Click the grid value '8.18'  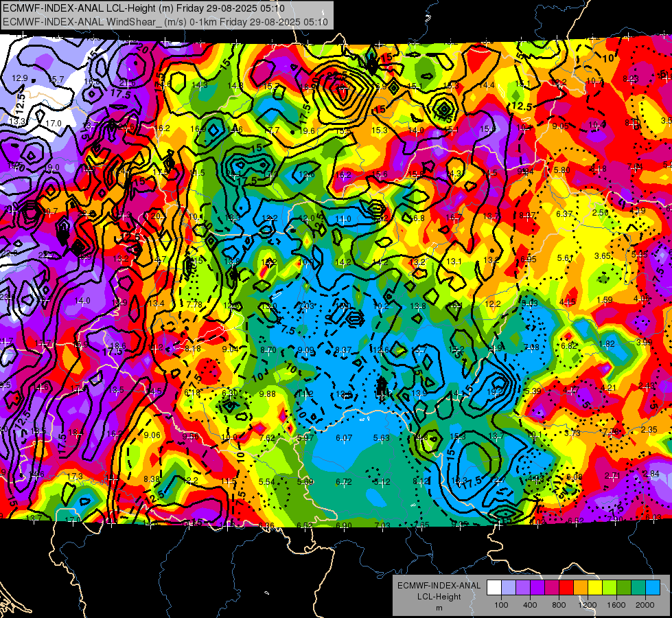193,349
